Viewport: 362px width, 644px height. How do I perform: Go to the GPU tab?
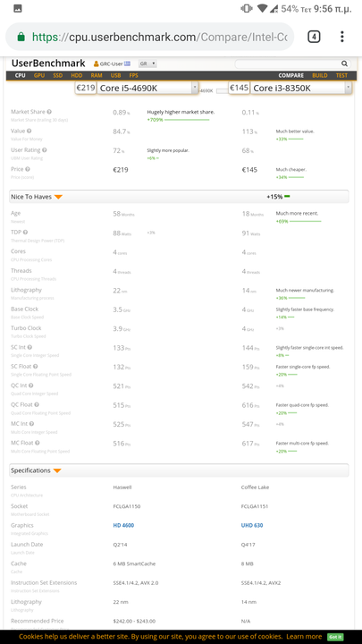pyautogui.click(x=39, y=75)
